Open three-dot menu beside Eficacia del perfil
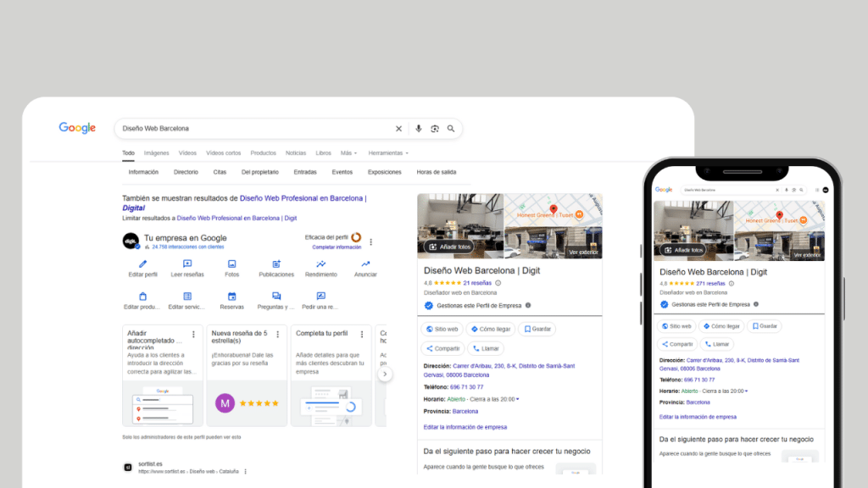The height and width of the screenshot is (488, 868). (370, 241)
